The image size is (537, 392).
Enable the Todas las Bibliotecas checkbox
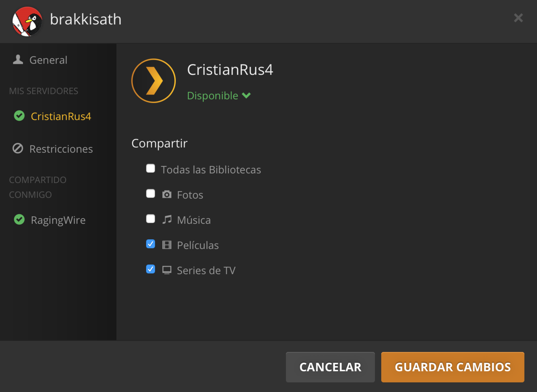(x=151, y=169)
